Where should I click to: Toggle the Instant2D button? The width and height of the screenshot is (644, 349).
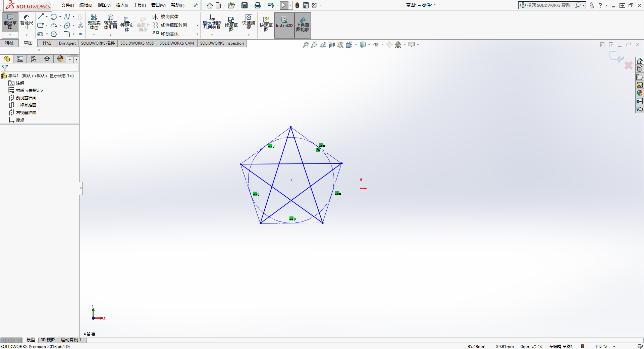(x=284, y=26)
